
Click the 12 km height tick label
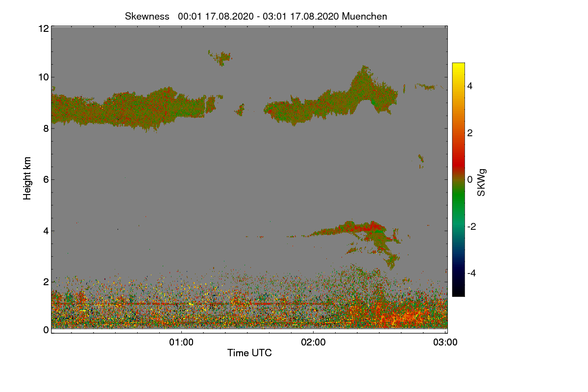(x=43, y=28)
